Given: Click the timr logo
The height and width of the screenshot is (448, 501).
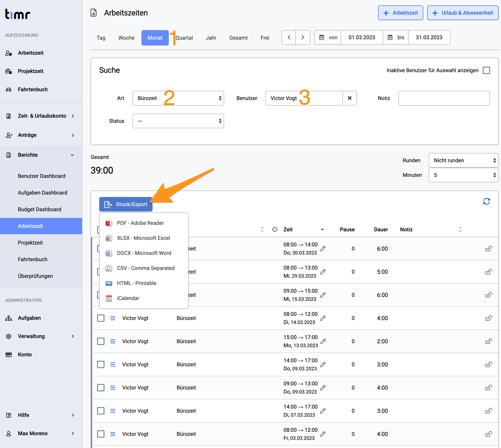Looking at the screenshot, I should pyautogui.click(x=17, y=14).
